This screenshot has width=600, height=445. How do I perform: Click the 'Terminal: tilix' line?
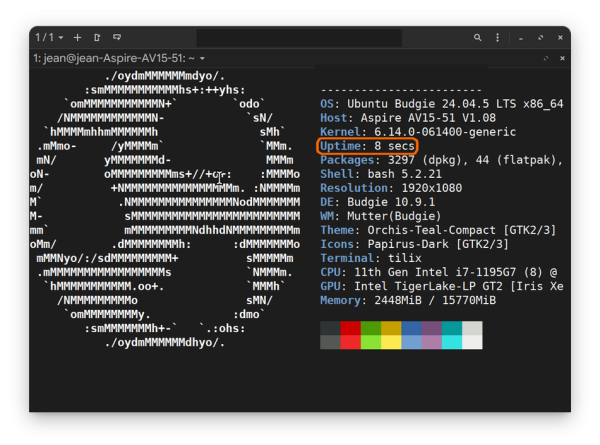371,258
